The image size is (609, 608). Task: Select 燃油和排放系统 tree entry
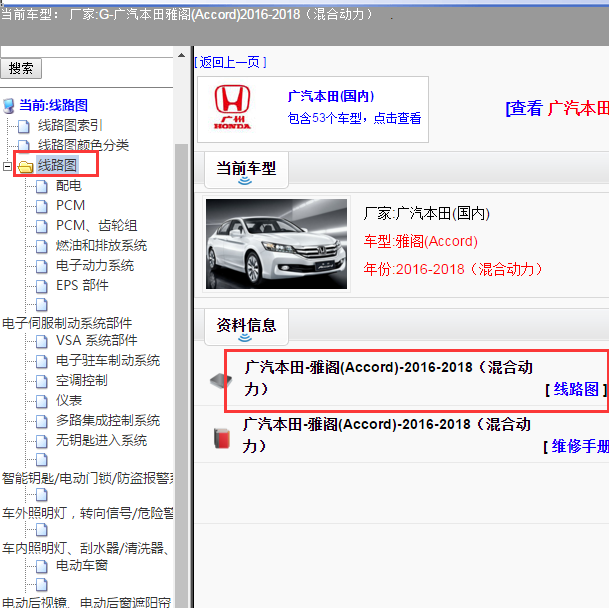click(101, 246)
